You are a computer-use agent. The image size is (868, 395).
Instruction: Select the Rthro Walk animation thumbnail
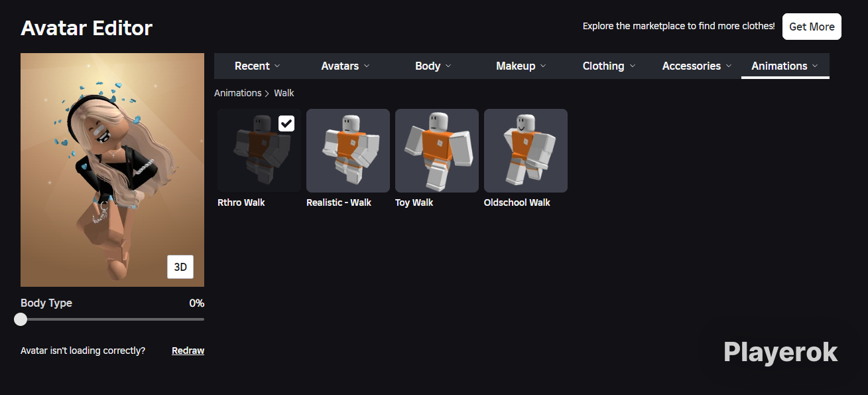tap(259, 151)
